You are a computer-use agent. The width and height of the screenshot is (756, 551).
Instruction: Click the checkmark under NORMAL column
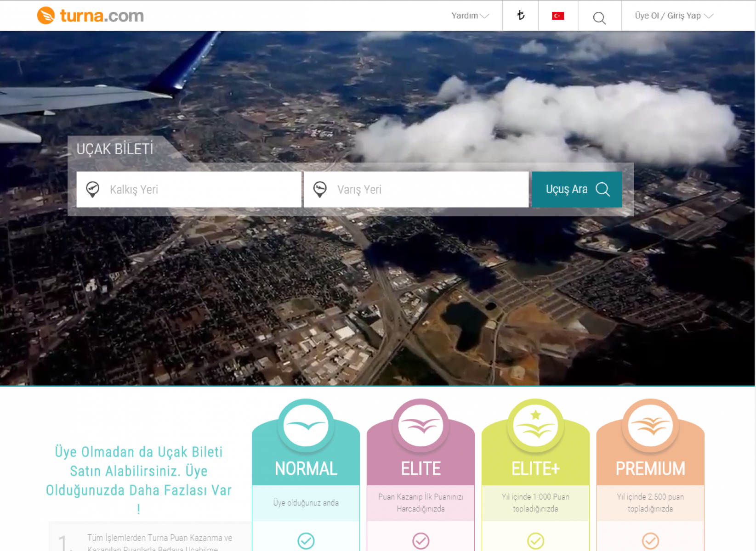point(306,541)
